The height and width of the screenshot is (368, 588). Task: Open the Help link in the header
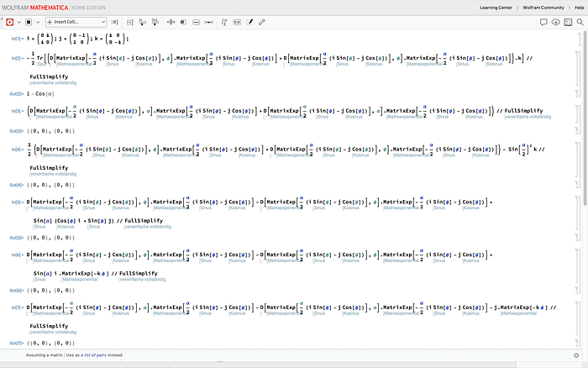[x=580, y=8]
